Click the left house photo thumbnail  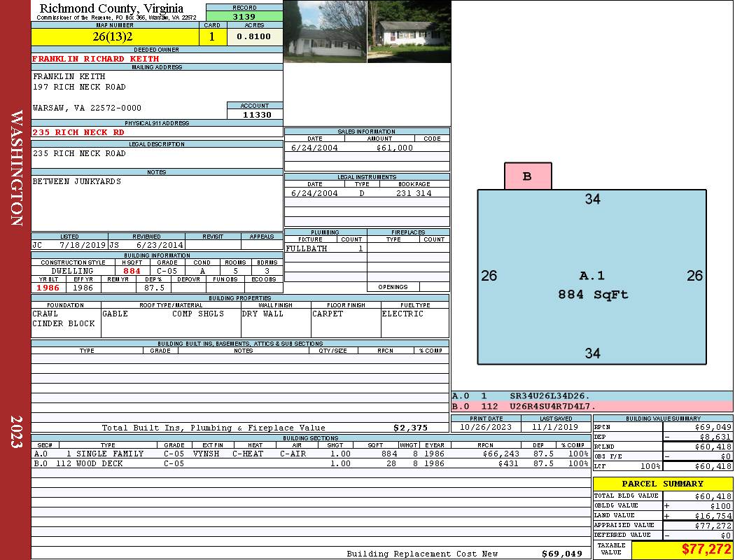pyautogui.click(x=325, y=31)
